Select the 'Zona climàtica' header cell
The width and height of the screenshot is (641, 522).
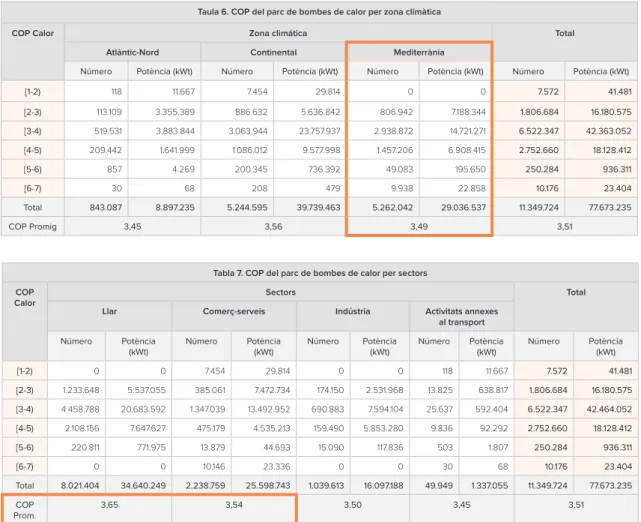[x=278, y=33]
